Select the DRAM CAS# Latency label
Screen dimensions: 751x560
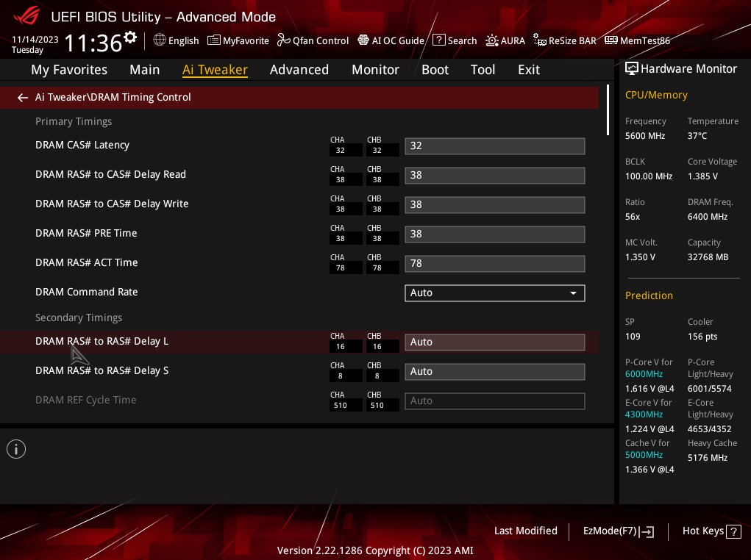(x=82, y=145)
